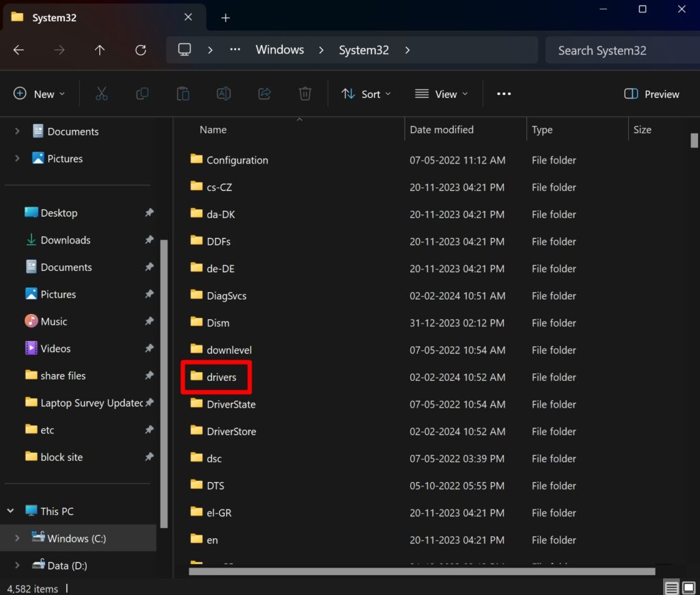The height and width of the screenshot is (595, 700).
Task: Select the Rename icon
Action: 224,94
